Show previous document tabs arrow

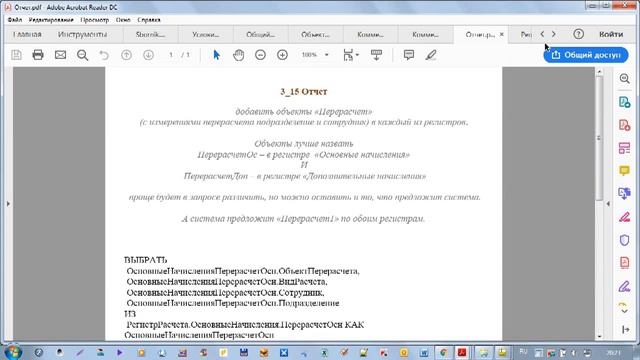pyautogui.click(x=542, y=34)
